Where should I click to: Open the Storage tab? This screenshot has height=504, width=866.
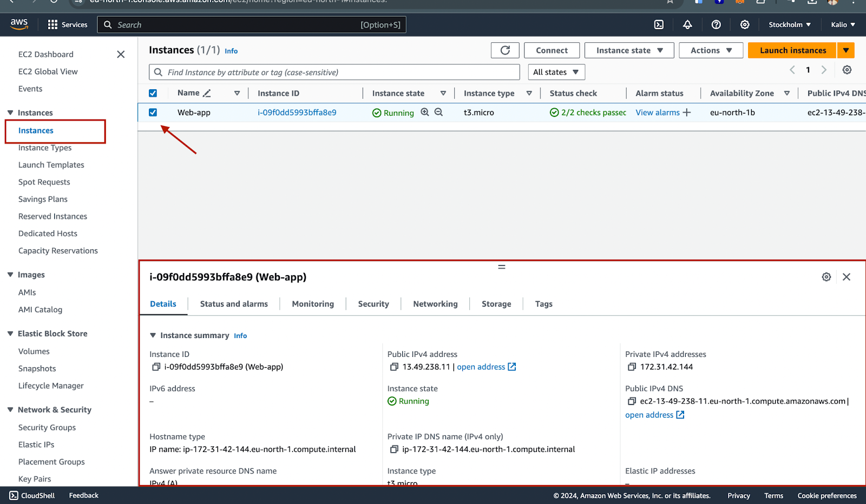[x=496, y=304]
